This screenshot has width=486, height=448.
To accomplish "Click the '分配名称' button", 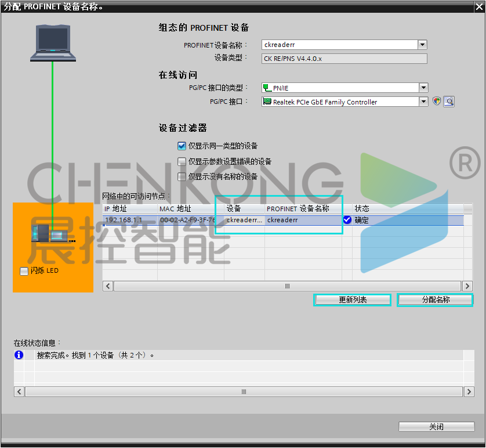I will 435,300.
